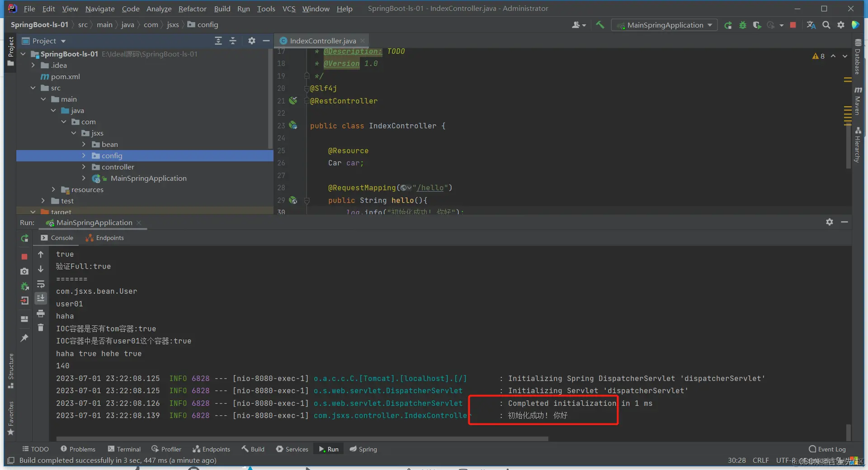The height and width of the screenshot is (470, 868).
Task: Click the gutter bean icon beside line 23
Action: tap(293, 125)
